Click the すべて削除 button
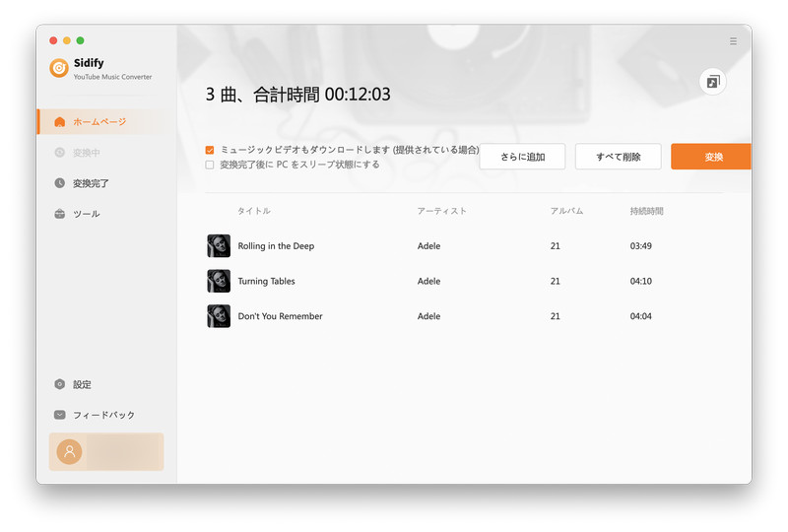Screen dimensions: 788x532 (x=619, y=157)
